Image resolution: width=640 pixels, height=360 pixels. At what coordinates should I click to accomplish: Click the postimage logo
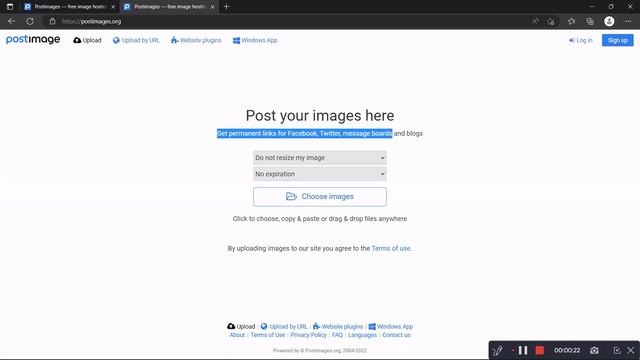click(33, 40)
